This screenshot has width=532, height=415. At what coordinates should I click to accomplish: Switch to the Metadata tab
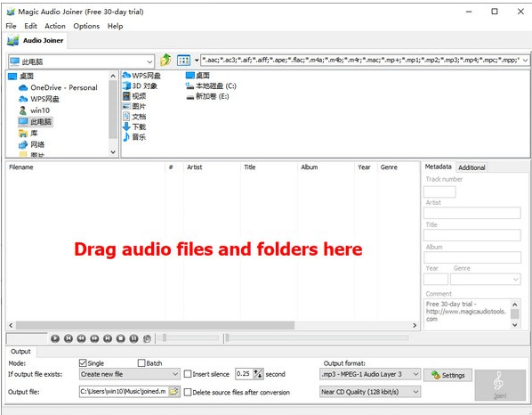(438, 167)
